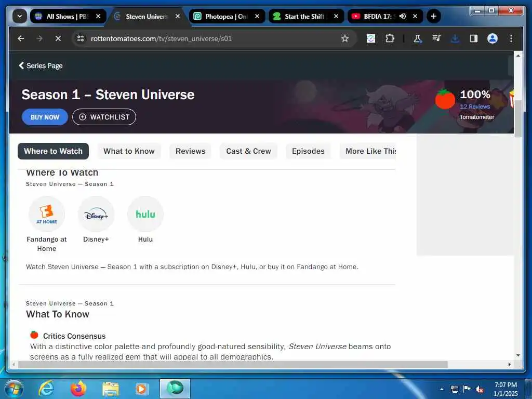
Task: Toggle the browser side panel
Action: click(x=474, y=38)
